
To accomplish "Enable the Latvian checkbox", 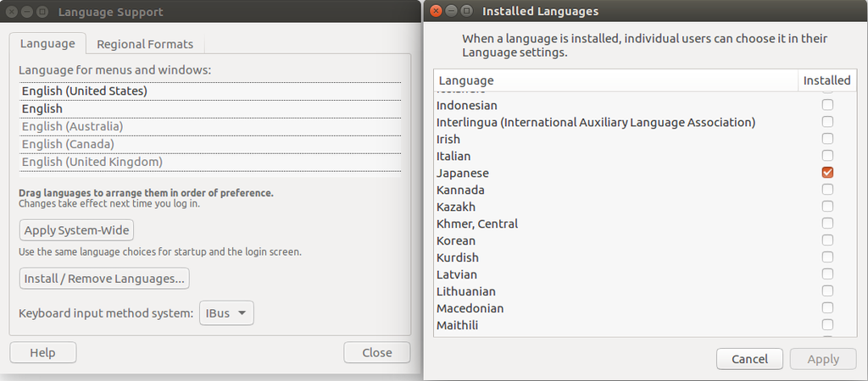I will [827, 274].
